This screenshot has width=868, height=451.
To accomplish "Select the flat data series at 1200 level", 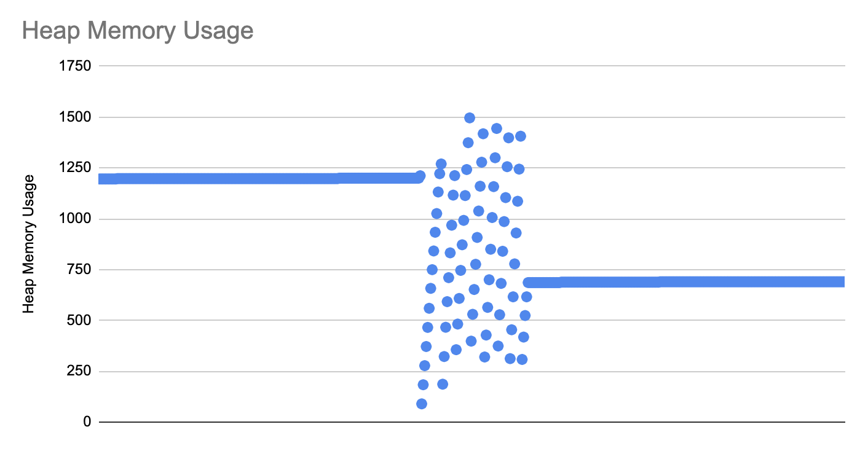I will click(258, 179).
